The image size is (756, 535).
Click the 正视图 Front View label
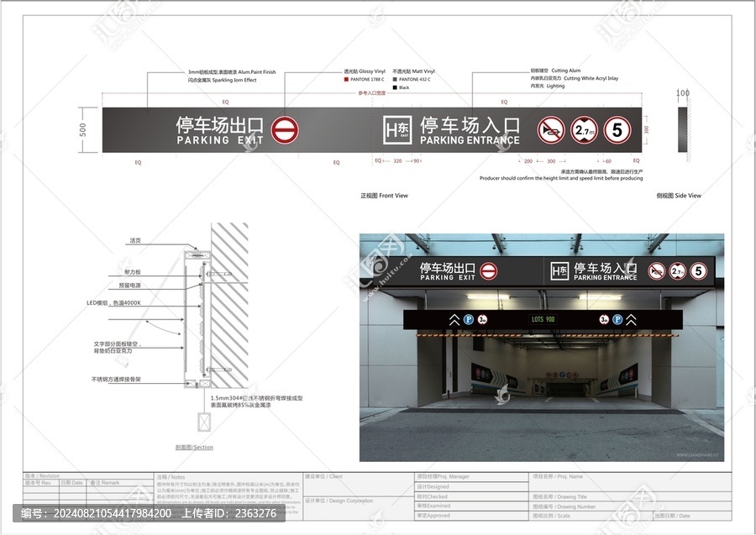tap(384, 196)
